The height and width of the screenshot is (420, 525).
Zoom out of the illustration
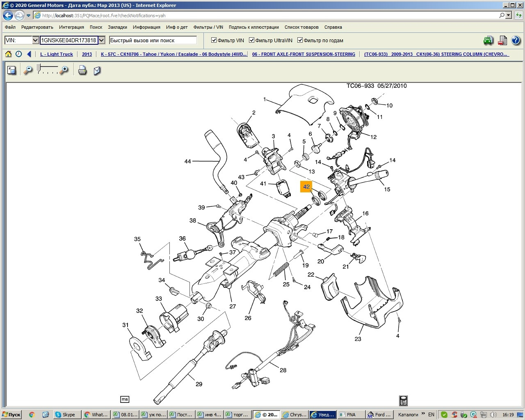[27, 70]
